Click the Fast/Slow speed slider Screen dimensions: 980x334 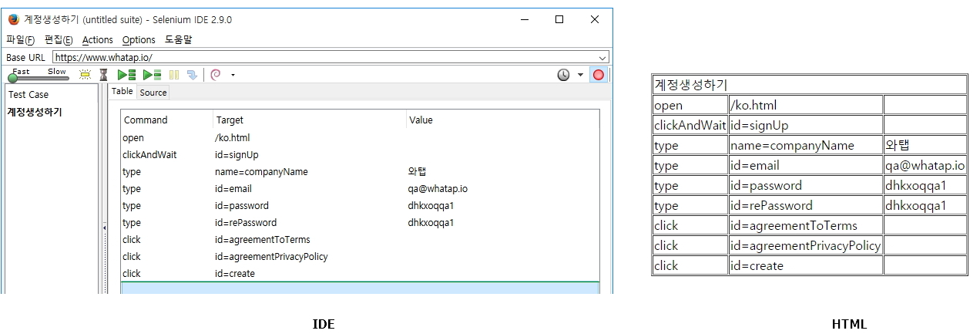tap(39, 76)
